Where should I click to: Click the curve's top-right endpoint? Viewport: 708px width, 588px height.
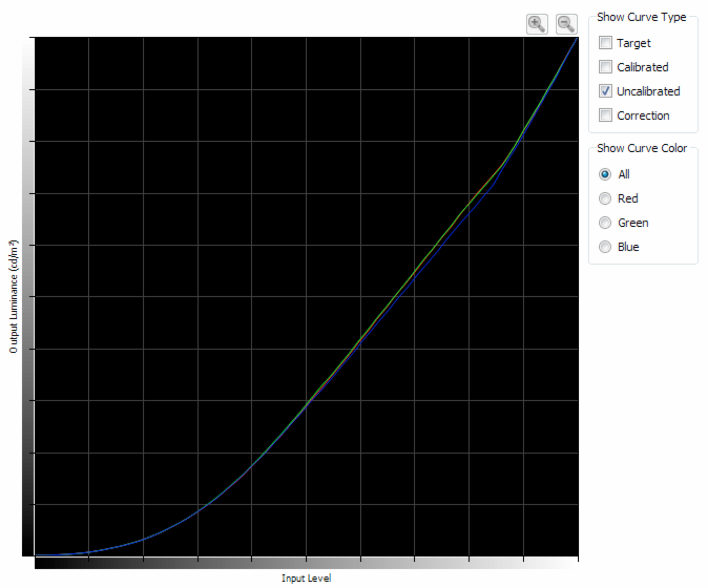point(577,38)
